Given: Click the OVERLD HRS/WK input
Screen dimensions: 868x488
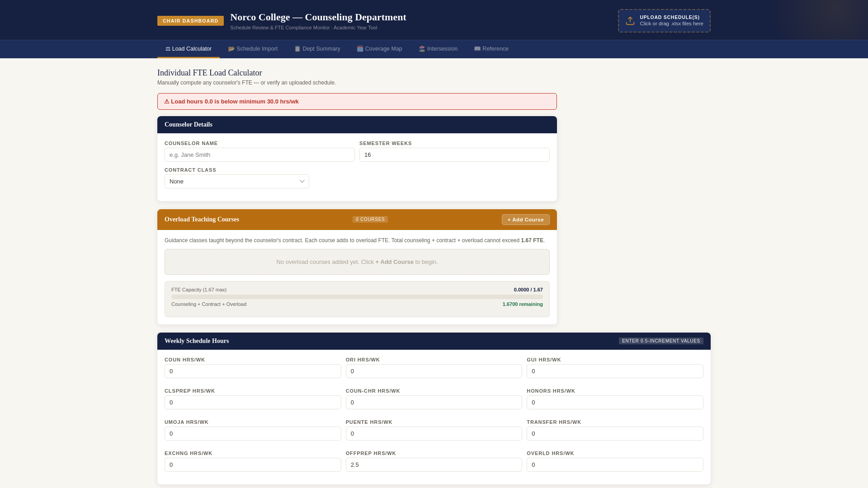Looking at the screenshot, I should coord(615,465).
